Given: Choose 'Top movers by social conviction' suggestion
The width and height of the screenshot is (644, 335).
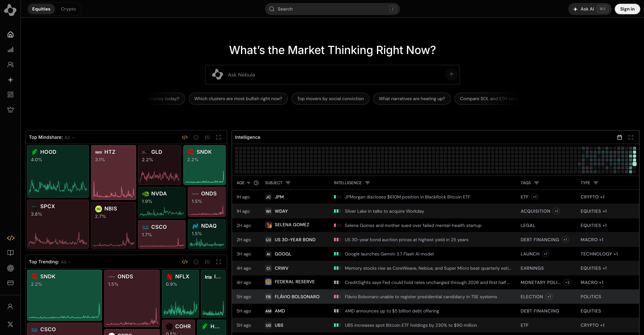Looking at the screenshot, I should coord(330,99).
